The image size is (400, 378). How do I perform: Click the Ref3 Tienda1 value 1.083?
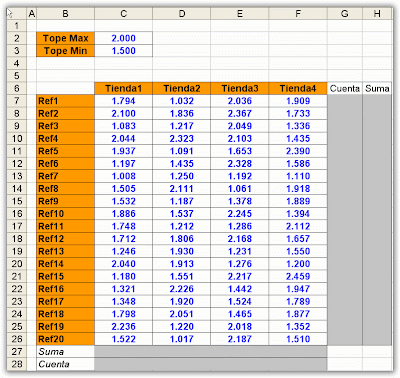point(124,126)
